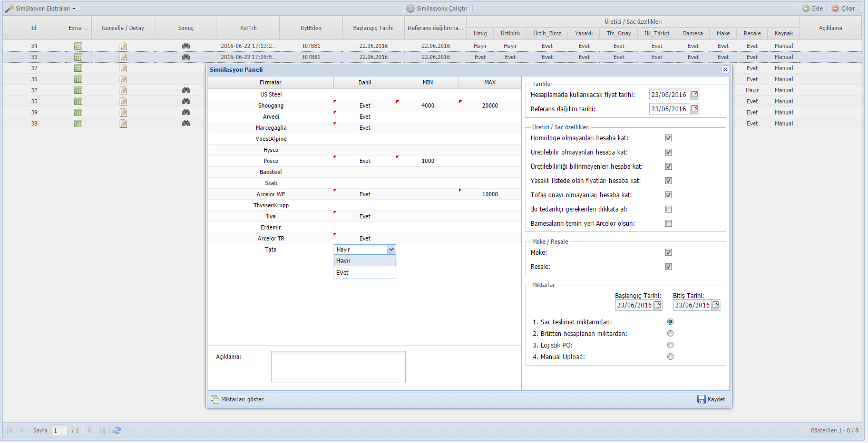
Task: Open calendar for Hesaplamada kullanılacak fiyat tarihi
Action: coord(695,94)
